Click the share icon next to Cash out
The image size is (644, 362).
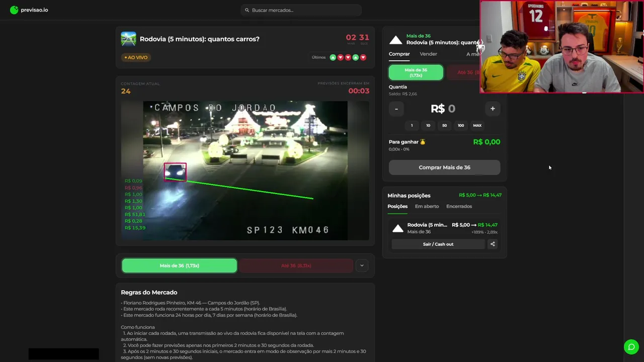click(x=493, y=244)
